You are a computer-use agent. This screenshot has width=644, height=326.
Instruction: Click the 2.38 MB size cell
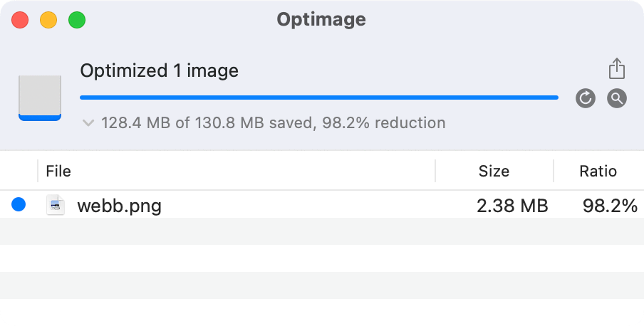coord(511,206)
